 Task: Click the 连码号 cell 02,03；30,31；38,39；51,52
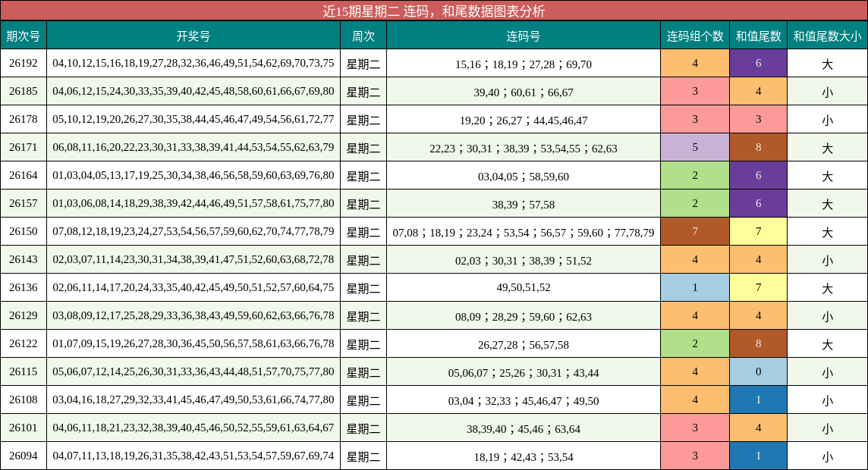point(523,261)
